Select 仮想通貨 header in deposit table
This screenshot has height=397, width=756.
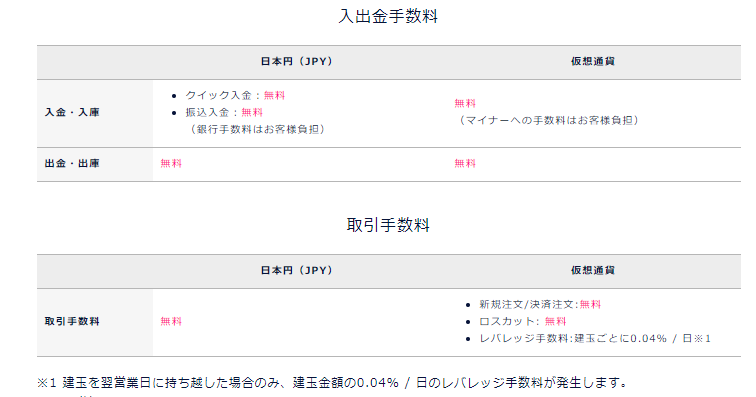[x=593, y=61]
